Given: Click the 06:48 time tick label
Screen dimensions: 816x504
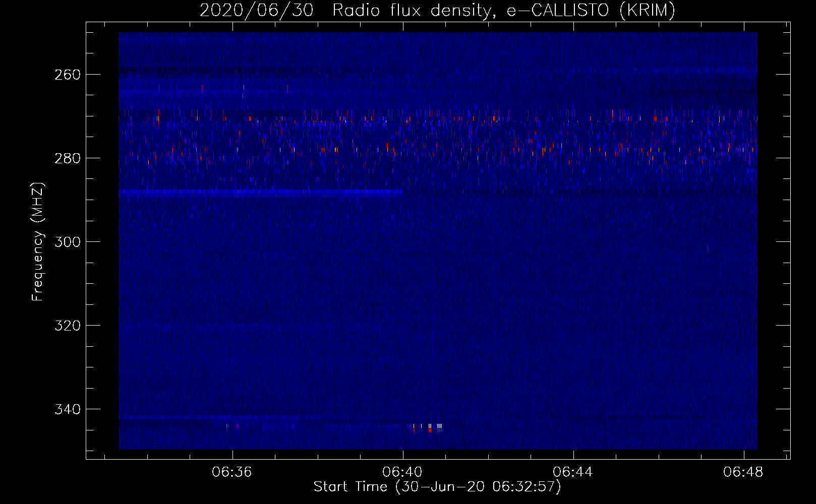Looking at the screenshot, I should pos(743,472).
